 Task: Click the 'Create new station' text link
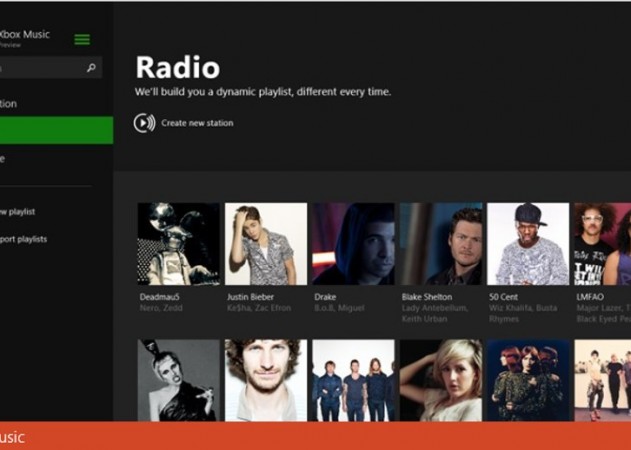click(x=197, y=123)
